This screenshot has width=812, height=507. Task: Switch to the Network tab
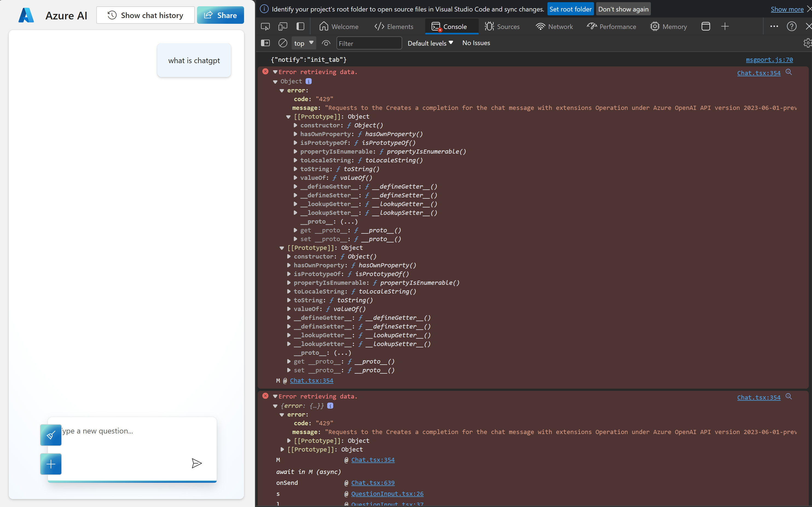554,26
